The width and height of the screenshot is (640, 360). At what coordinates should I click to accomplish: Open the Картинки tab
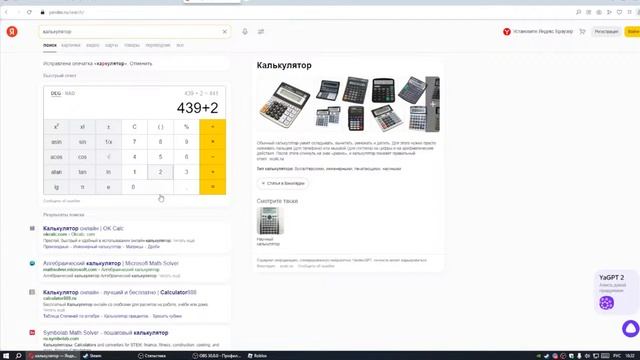(71, 45)
